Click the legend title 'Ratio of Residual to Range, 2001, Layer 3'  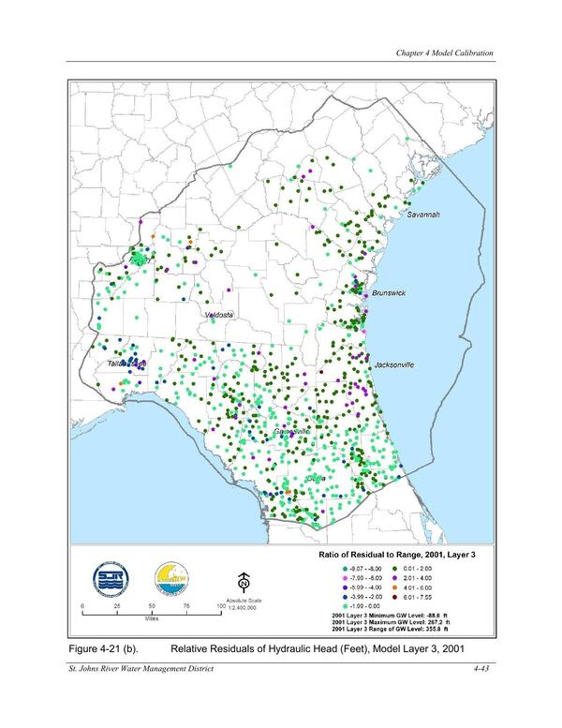click(397, 555)
